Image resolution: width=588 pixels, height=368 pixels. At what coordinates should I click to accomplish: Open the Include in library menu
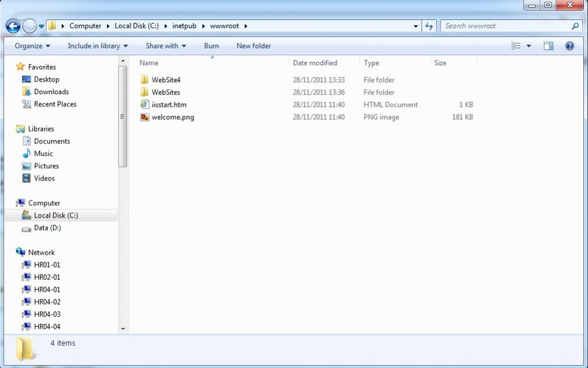coord(98,46)
